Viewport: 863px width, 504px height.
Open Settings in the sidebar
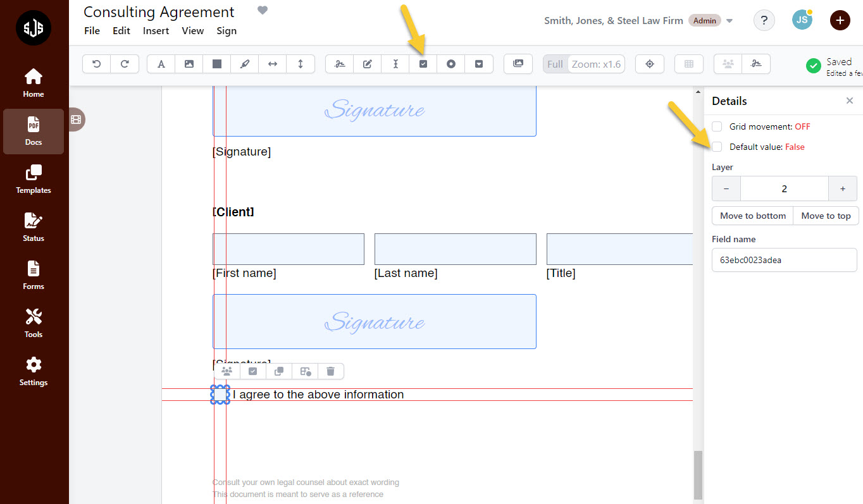pos(34,372)
